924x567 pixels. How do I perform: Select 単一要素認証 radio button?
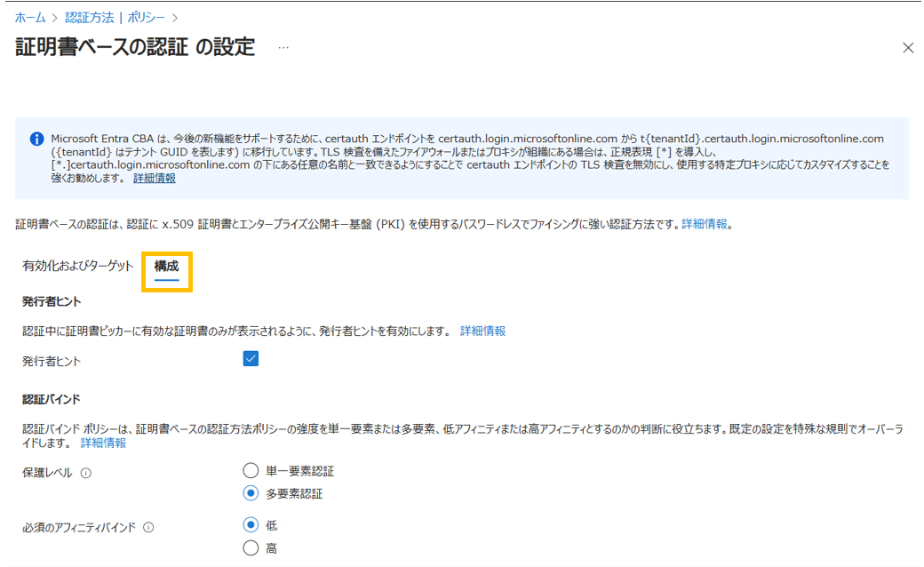pyautogui.click(x=251, y=470)
